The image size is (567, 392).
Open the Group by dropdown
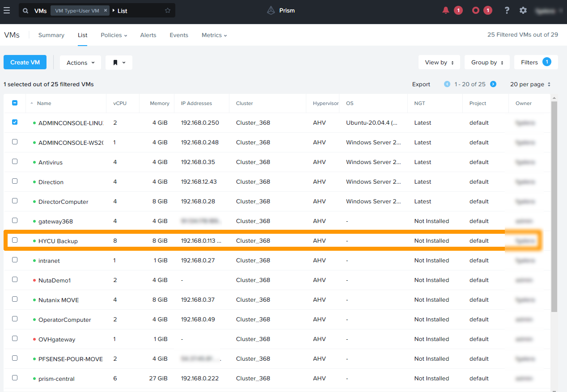point(487,63)
